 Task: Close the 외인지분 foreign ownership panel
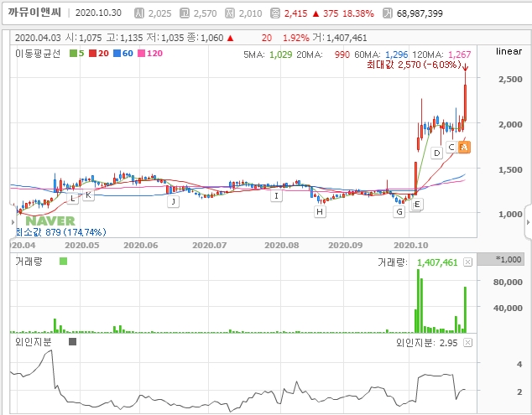click(467, 343)
